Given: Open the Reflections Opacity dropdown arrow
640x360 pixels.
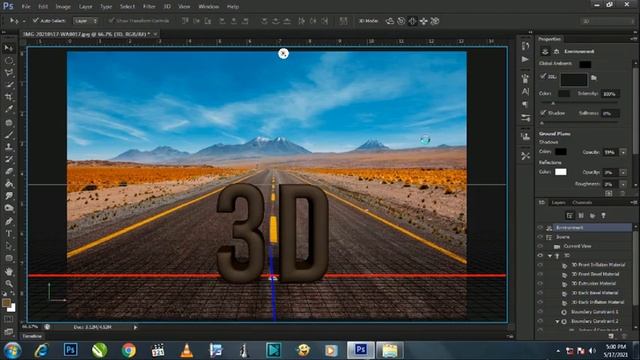Looking at the screenshot, I should tap(623, 172).
